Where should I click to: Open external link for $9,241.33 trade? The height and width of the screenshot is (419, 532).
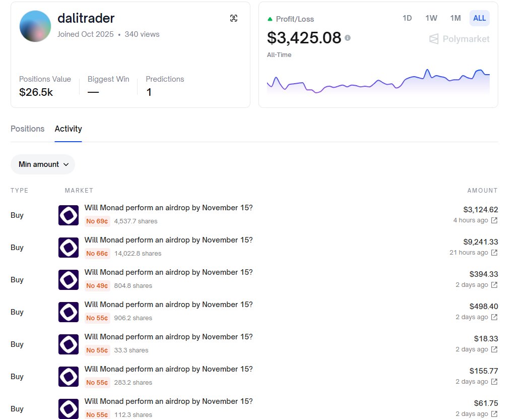pyautogui.click(x=494, y=253)
